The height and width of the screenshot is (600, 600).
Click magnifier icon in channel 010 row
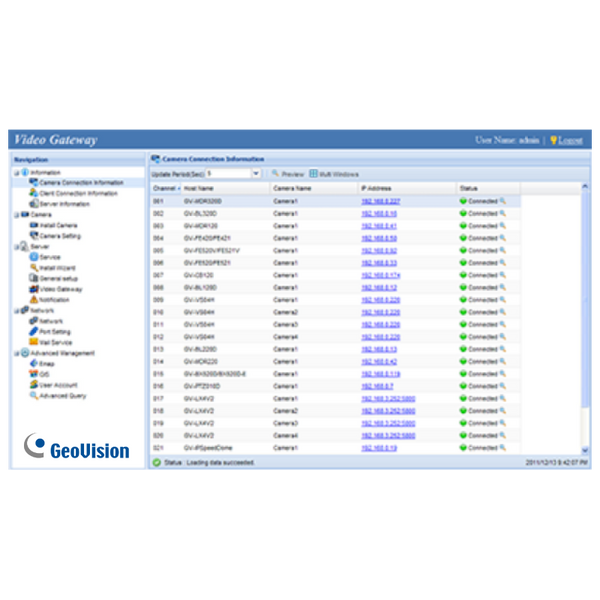[x=503, y=312]
